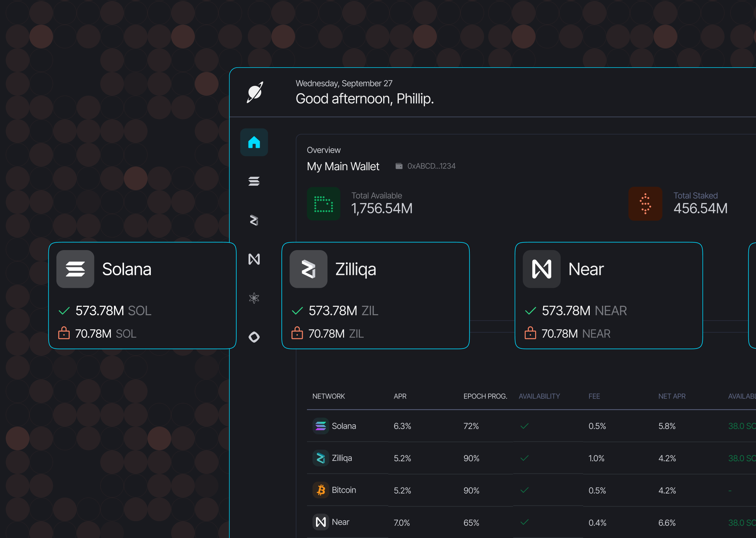This screenshot has height=538, width=756.
Task: Click the planet app logo
Action: coord(255,92)
